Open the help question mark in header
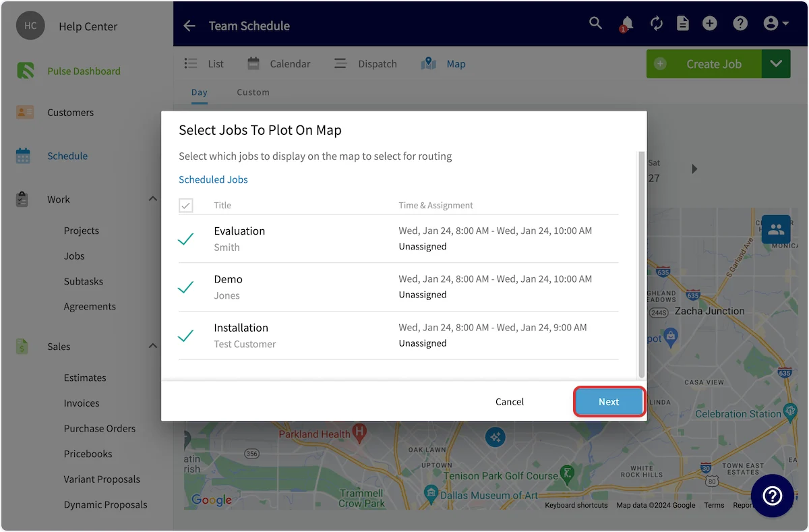 (x=740, y=24)
